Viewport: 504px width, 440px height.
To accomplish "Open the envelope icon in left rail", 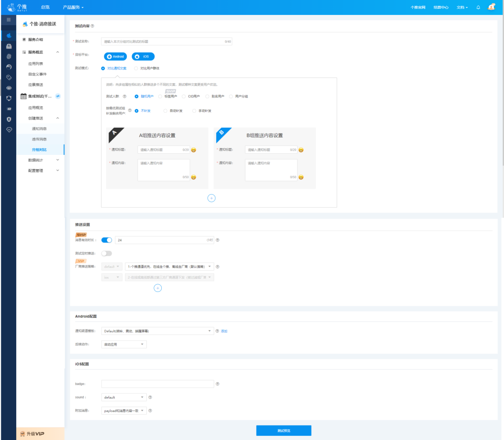I will (9, 46).
